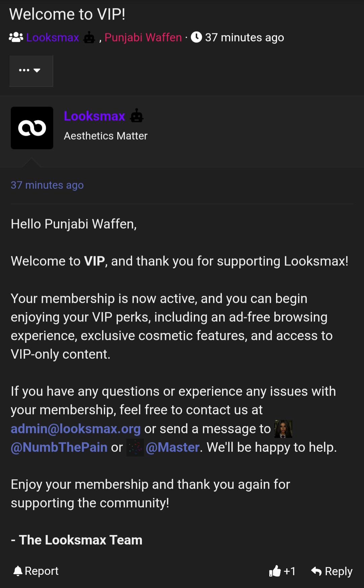
Task: Open Punjabi Waffen participant profile
Action: (x=143, y=37)
